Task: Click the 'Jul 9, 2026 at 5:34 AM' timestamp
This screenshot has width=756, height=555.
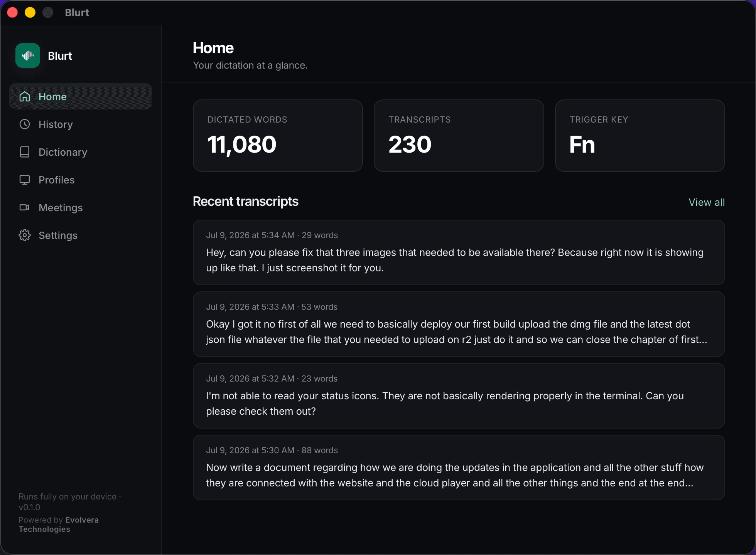Action: [x=250, y=235]
